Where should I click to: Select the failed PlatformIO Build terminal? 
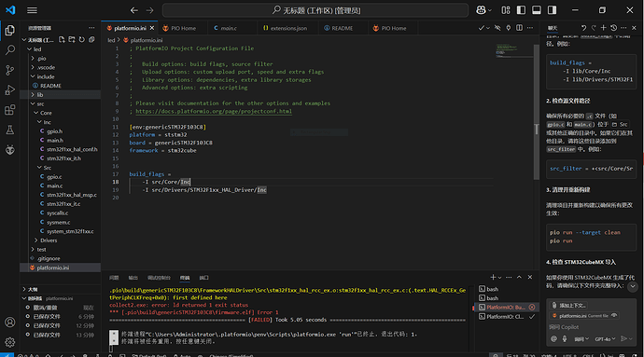[x=507, y=308]
